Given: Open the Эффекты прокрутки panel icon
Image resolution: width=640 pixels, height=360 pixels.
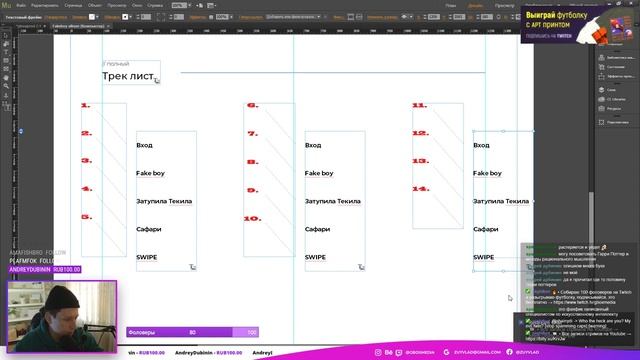Looking at the screenshot, I should click(x=601, y=76).
